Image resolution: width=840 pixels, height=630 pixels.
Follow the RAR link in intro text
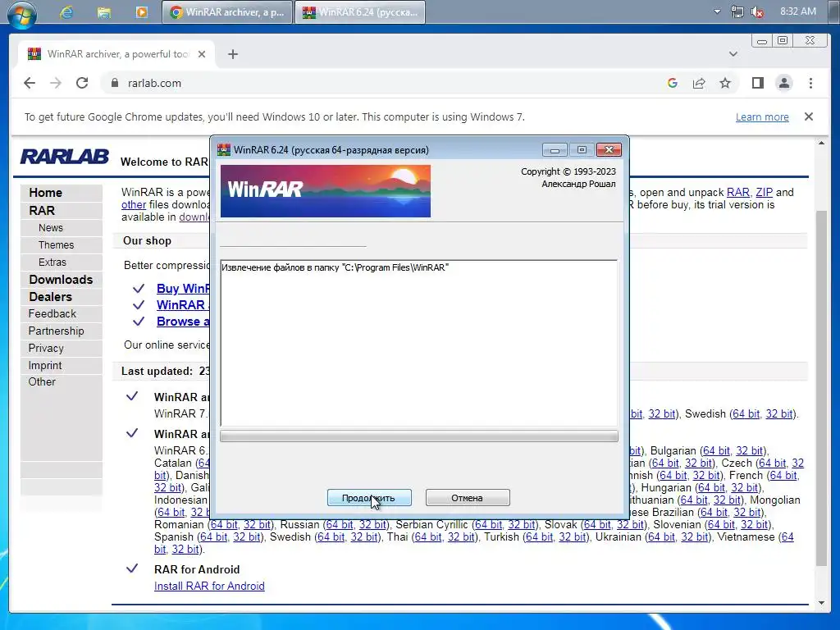coord(737,192)
